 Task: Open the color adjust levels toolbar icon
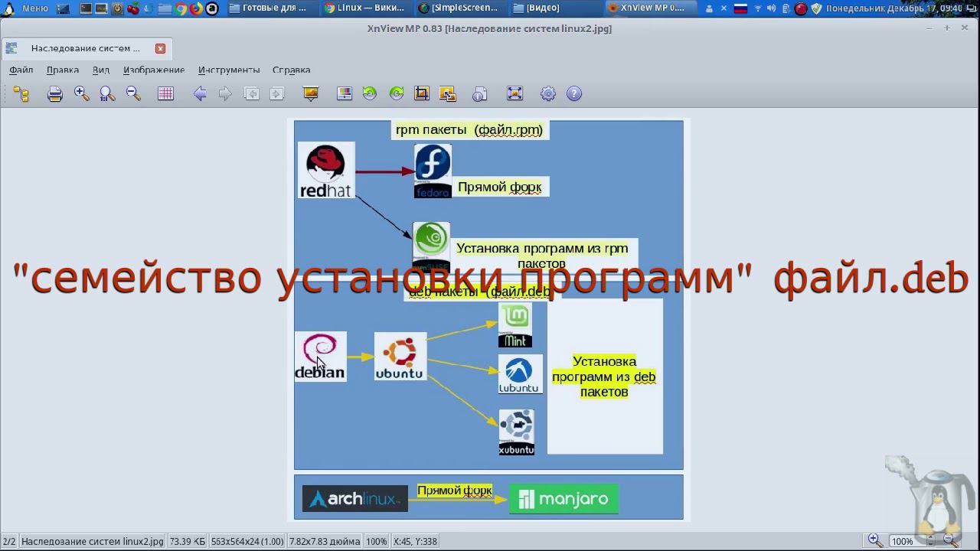click(x=345, y=94)
